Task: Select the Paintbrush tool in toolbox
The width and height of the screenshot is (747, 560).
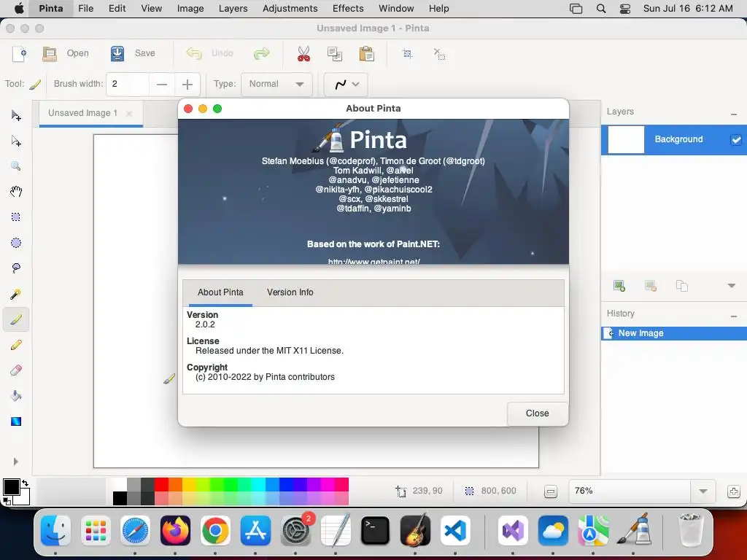Action: [16, 319]
